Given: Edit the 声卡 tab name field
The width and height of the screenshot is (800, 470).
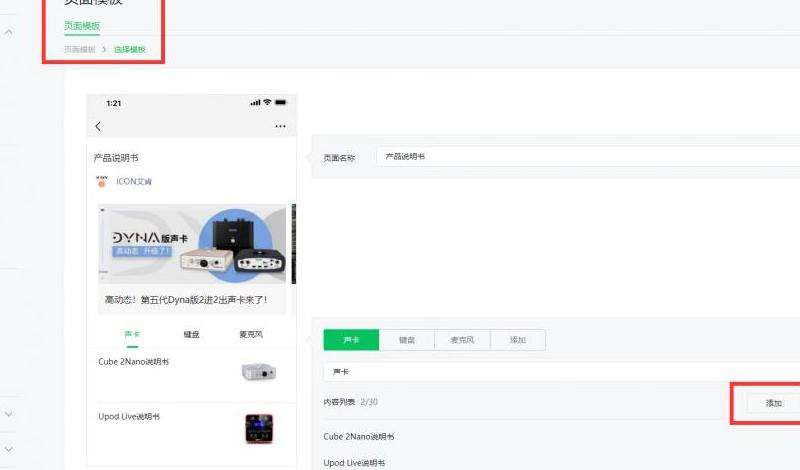Looking at the screenshot, I should coord(562,372).
